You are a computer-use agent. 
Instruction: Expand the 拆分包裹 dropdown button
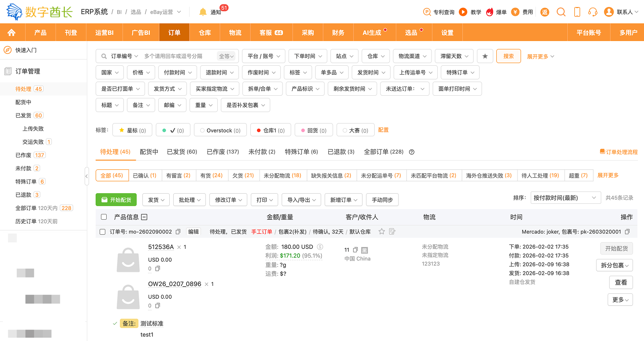[x=614, y=265]
